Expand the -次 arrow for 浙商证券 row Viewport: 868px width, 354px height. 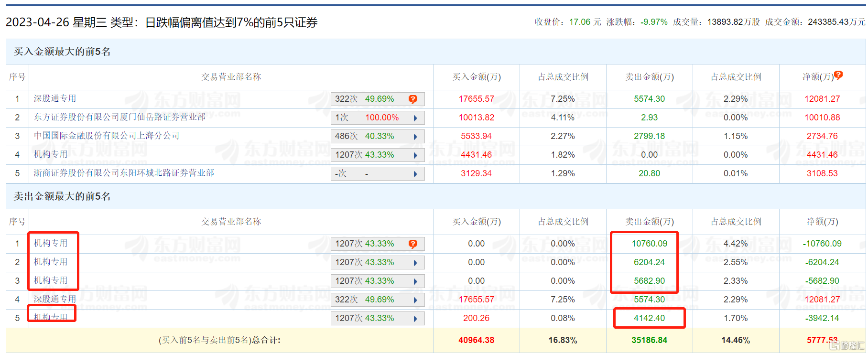[x=415, y=174]
